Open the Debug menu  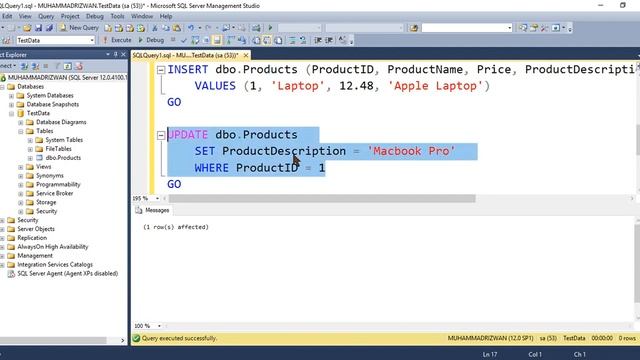click(x=95, y=16)
